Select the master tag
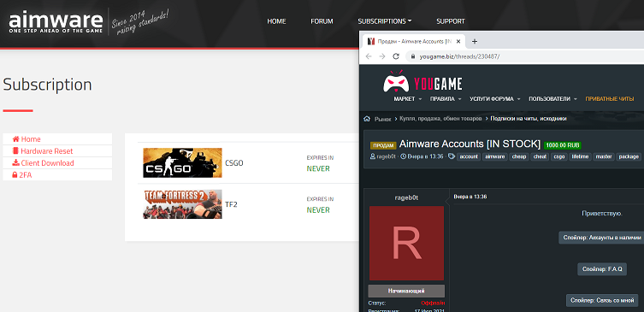This screenshot has width=644, height=312. click(604, 156)
